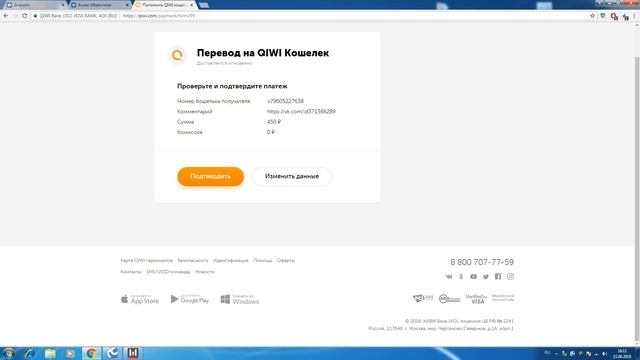The height and width of the screenshot is (360, 640).
Task: Open the Новости footer link
Action: click(205, 272)
